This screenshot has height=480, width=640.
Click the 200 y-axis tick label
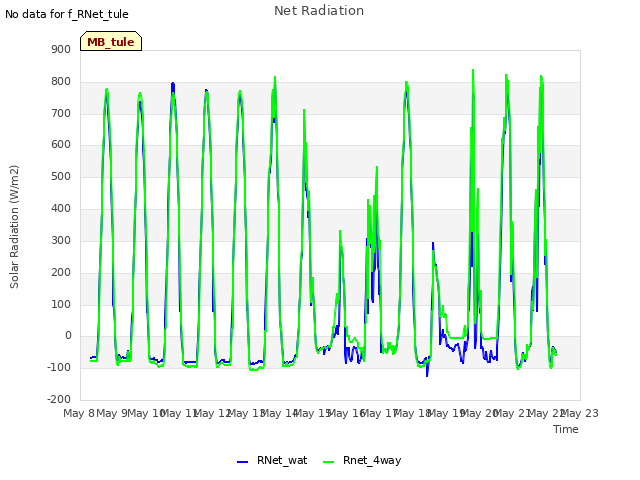(x=61, y=272)
